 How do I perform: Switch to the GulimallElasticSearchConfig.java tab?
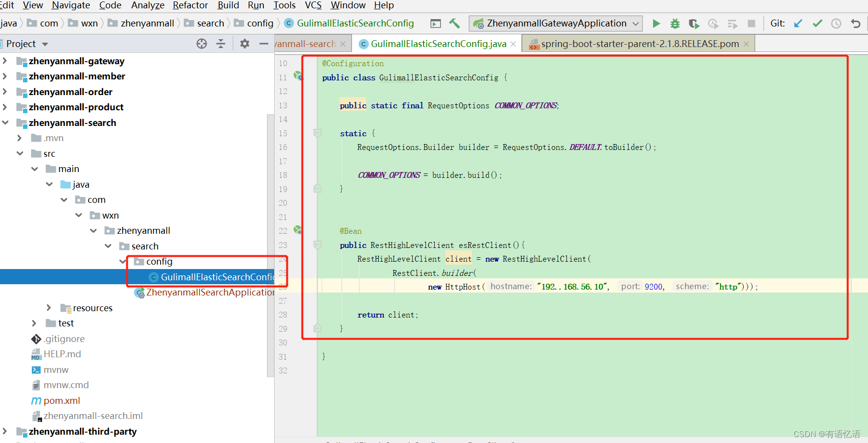(438, 44)
